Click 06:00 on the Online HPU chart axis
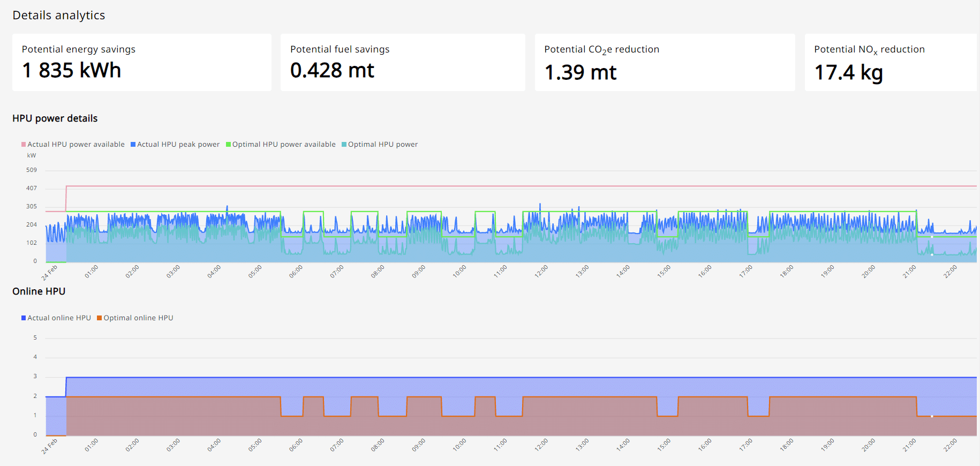Image resolution: width=980 pixels, height=466 pixels. coord(296,445)
